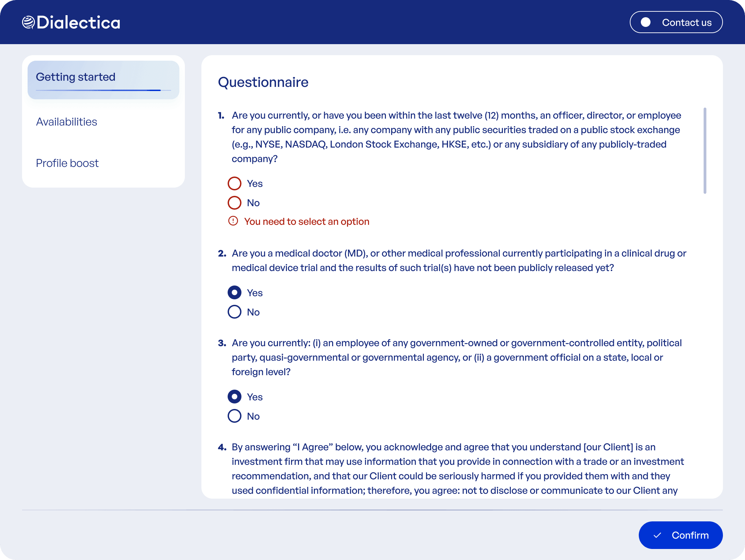745x560 pixels.
Task: Select No for question 1
Action: coord(235,203)
